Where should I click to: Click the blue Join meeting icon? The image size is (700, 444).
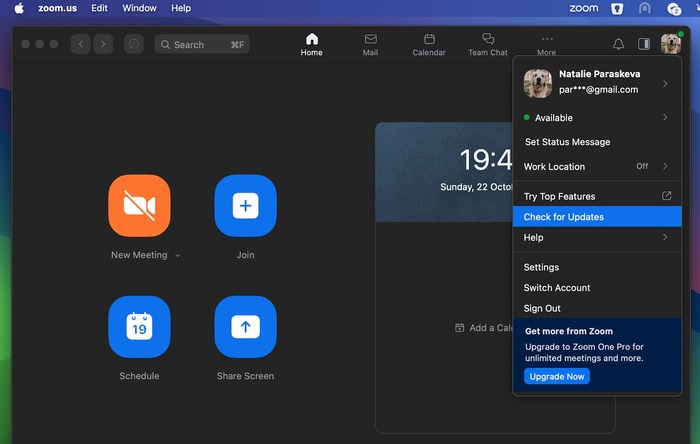[245, 205]
